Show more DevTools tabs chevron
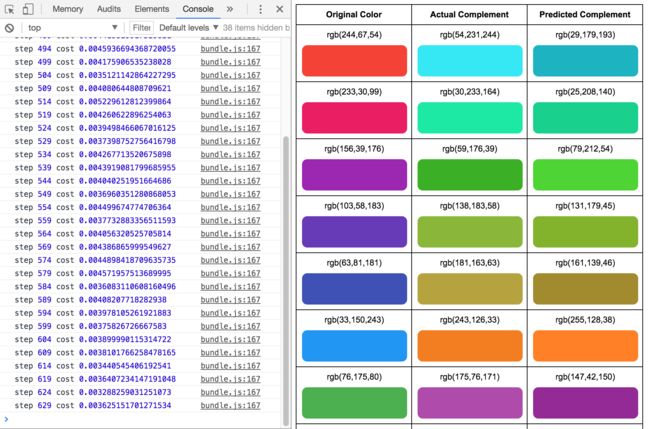The width and height of the screenshot is (650, 429). pos(230,9)
